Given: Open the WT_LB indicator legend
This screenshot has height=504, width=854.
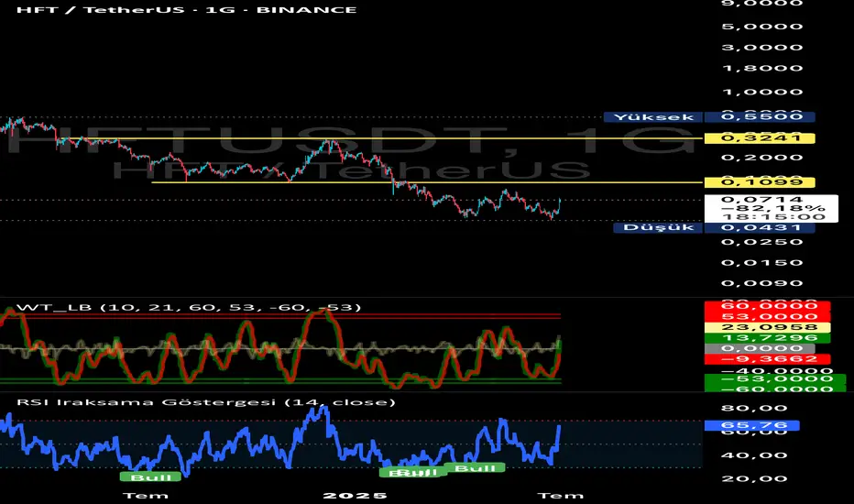Looking at the screenshot, I should click(x=189, y=307).
